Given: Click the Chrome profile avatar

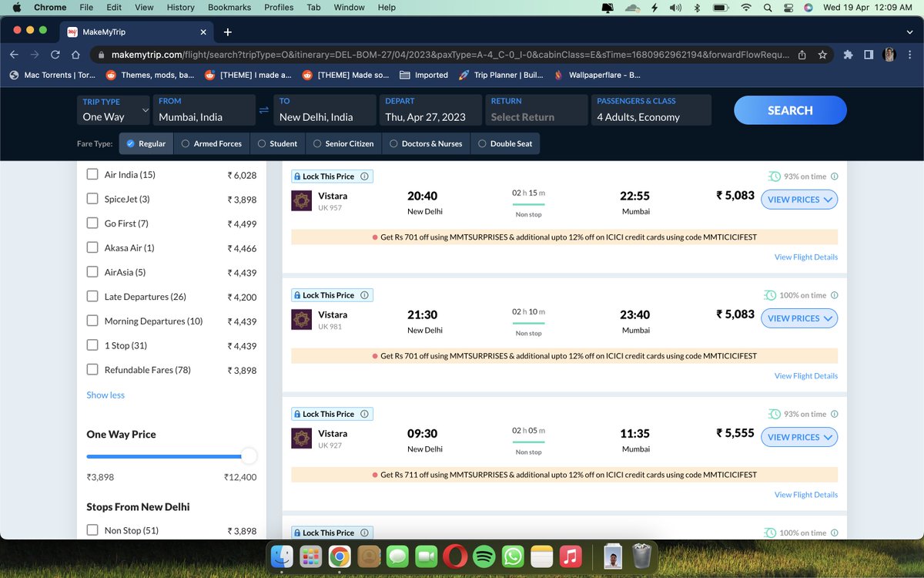Looking at the screenshot, I should pyautogui.click(x=889, y=55).
